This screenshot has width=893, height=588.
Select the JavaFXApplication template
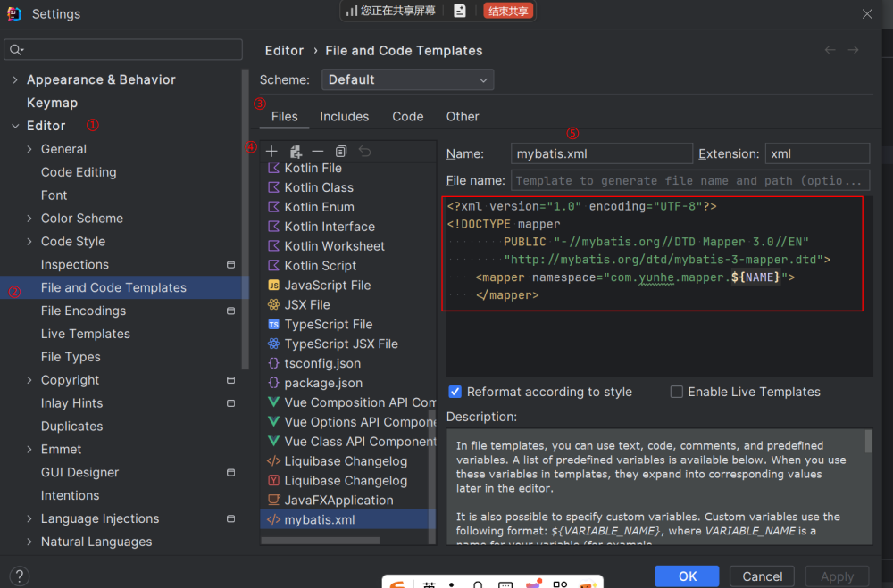pos(338,500)
